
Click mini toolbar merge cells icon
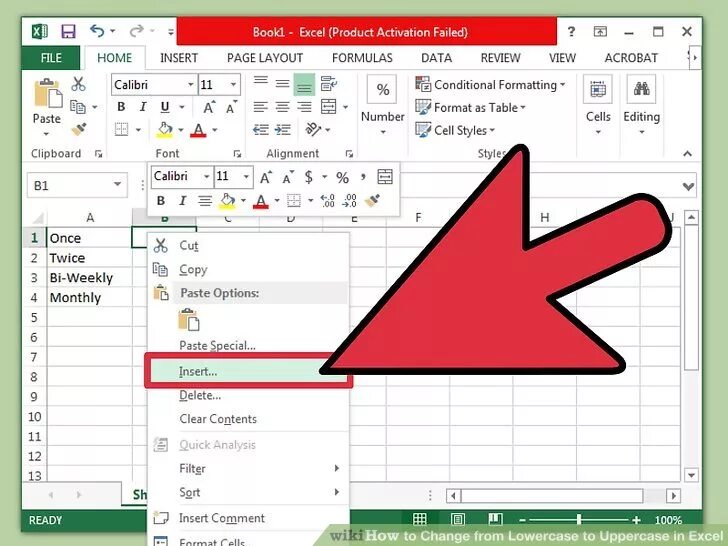(385, 176)
